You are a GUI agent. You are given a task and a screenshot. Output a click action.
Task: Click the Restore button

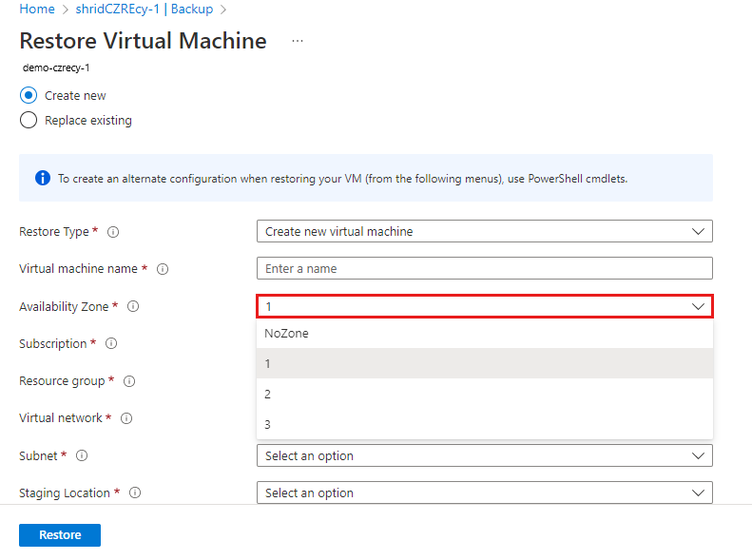click(x=60, y=535)
